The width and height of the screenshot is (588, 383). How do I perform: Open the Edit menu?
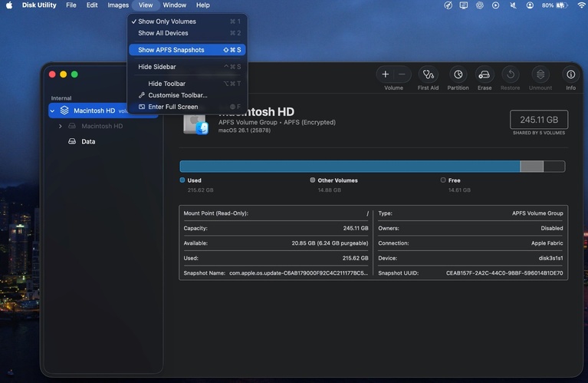coord(92,5)
